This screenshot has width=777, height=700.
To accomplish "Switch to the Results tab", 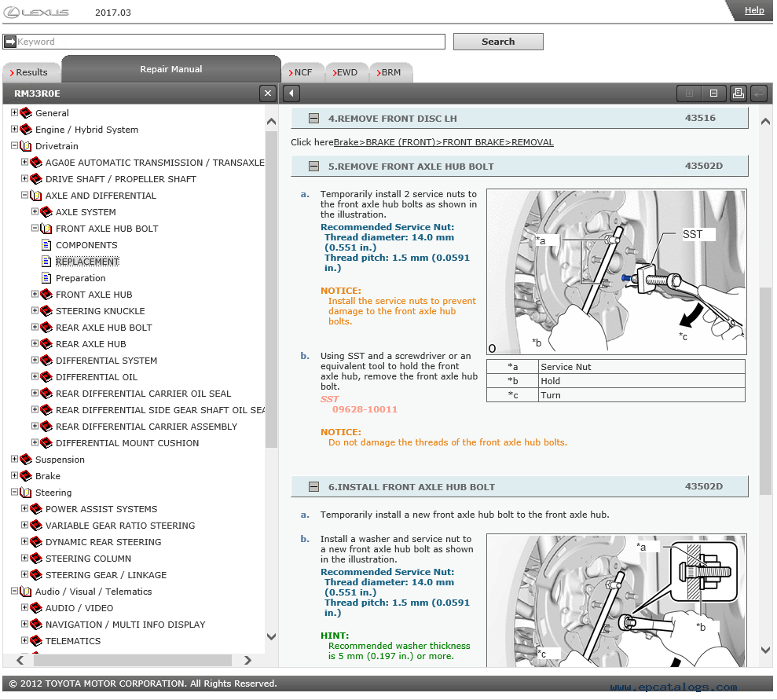I will [x=31, y=72].
